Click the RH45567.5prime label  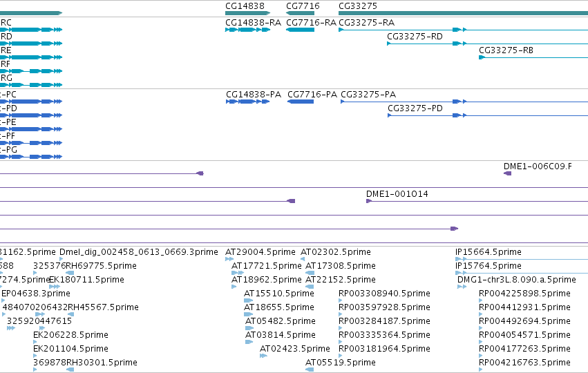click(104, 307)
